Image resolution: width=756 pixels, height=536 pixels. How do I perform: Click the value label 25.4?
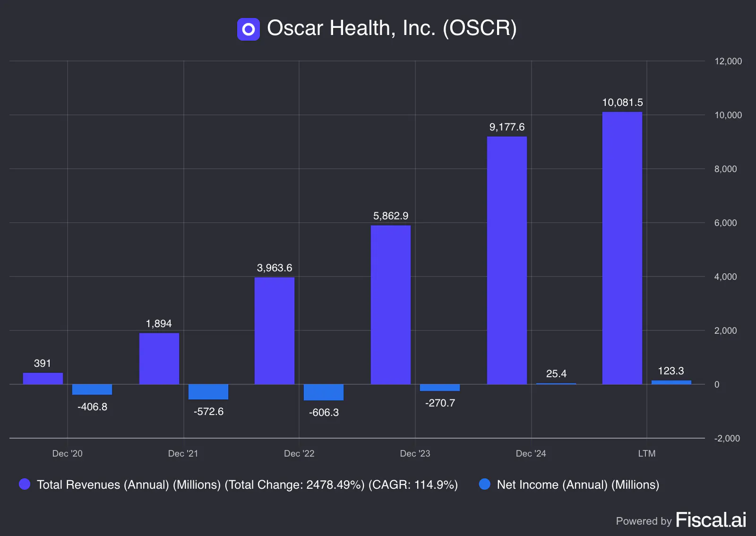[x=556, y=374]
